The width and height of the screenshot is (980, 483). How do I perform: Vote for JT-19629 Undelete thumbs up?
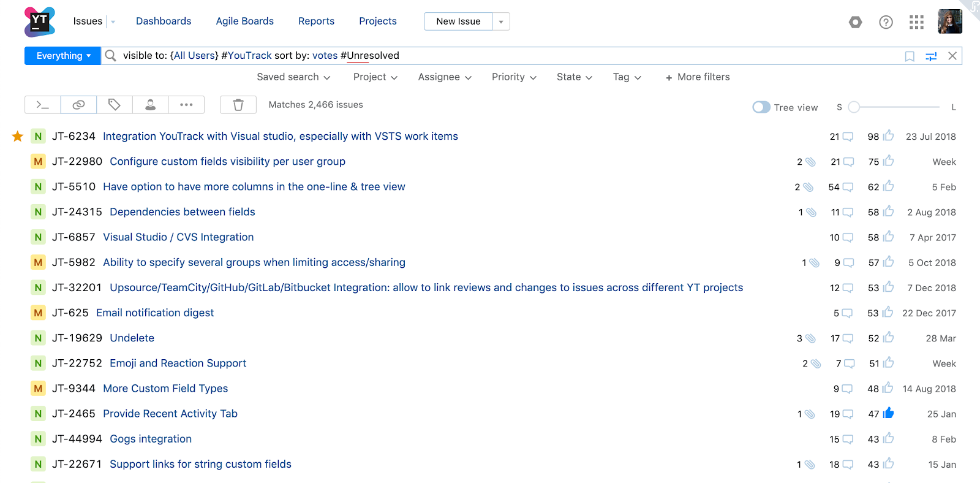[x=888, y=337]
